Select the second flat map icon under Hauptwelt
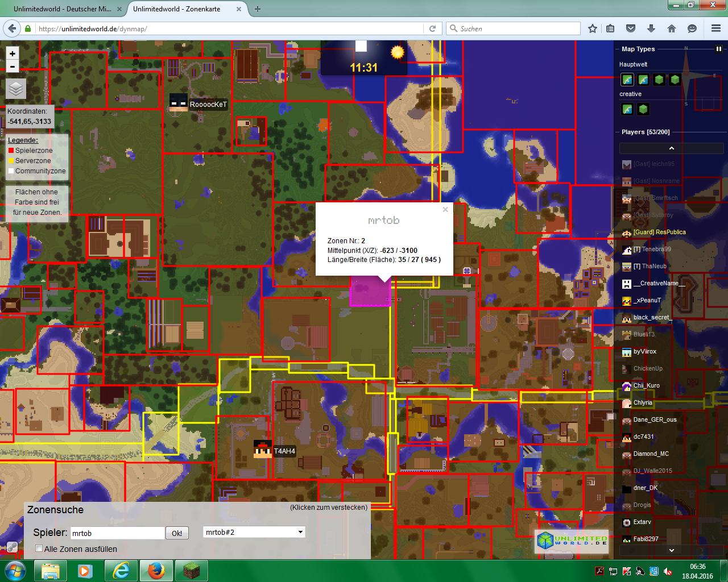This screenshot has width=728, height=582. pos(643,80)
